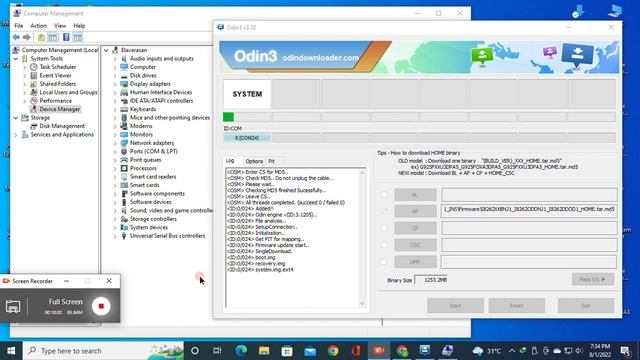Screen dimensions: 640x360
Task: Open Microsoft Store from taskbar
Action: (287, 351)
